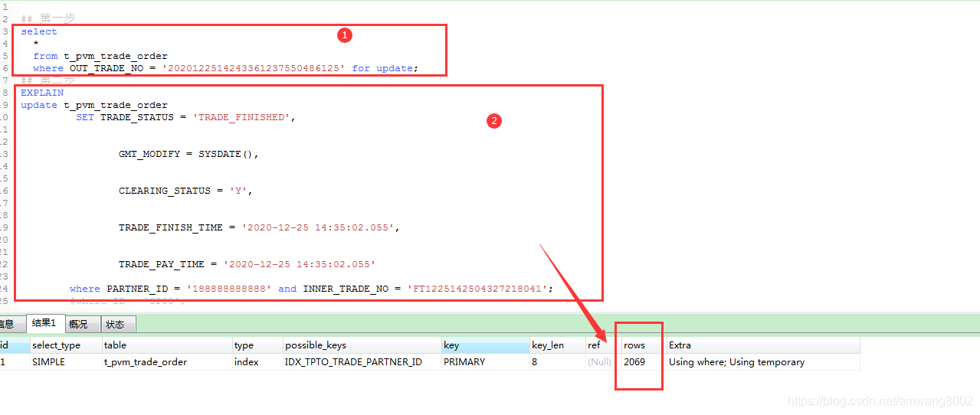The width and height of the screenshot is (980, 415).
Task: Select the Extra column header
Action: (x=763, y=345)
